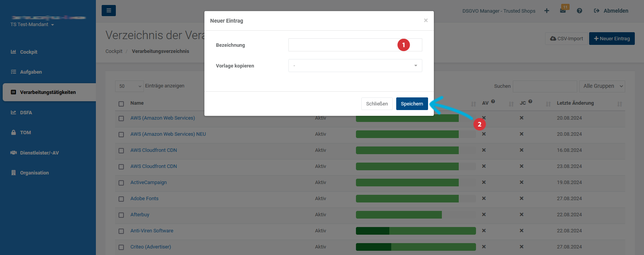Image resolution: width=644 pixels, height=255 pixels.
Task: Check the ActiveCampaign row checkbox
Action: [x=121, y=183]
